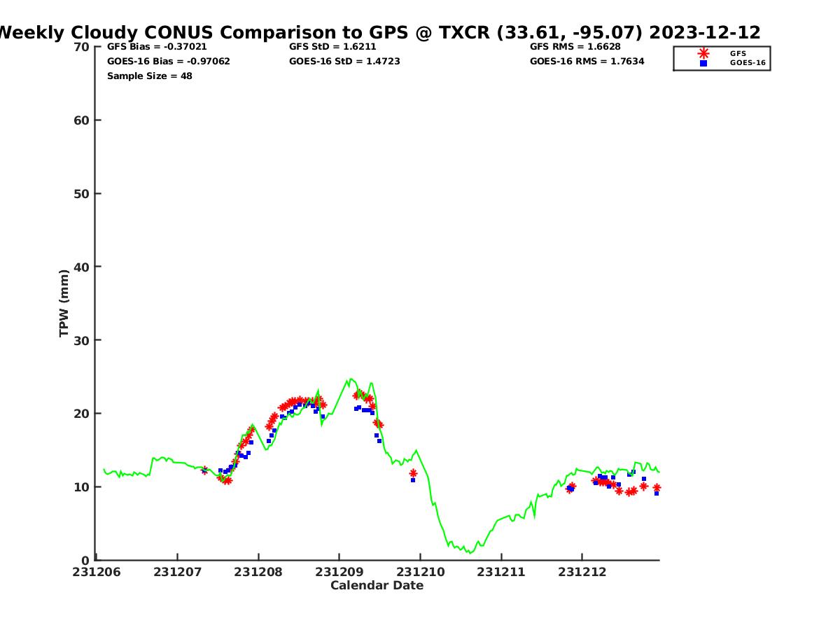Viewport: 840px width, 630px height.
Task: Click the red GFS asterisk in legend
Action: coord(703,53)
